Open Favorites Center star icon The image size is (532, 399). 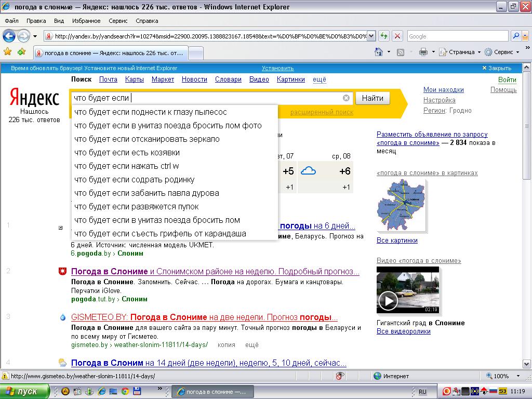click(7, 51)
